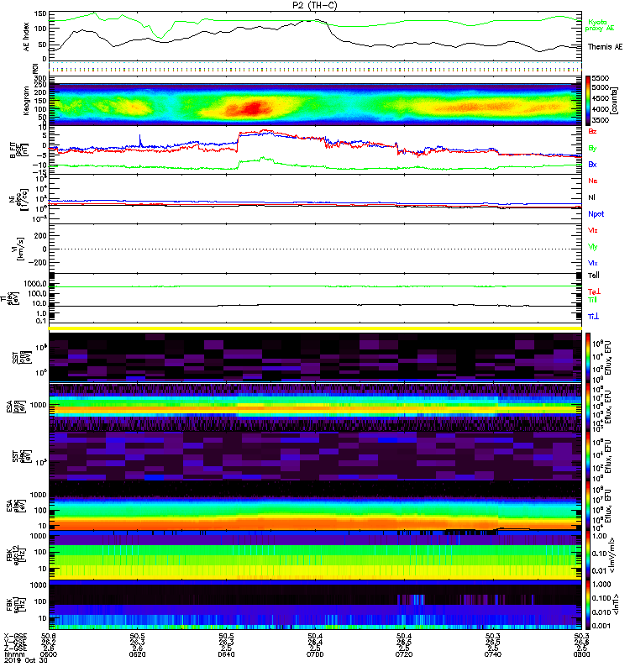Click the bright red Keogram peak near 0645
Image resolution: width=630 pixels, height=672 pixels.
tap(254, 108)
